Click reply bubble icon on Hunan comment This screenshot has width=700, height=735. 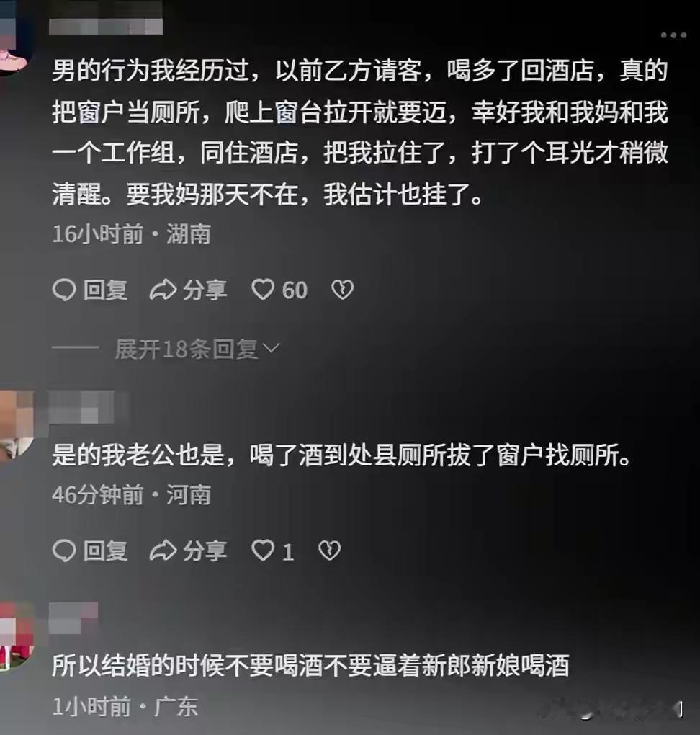pos(64,290)
